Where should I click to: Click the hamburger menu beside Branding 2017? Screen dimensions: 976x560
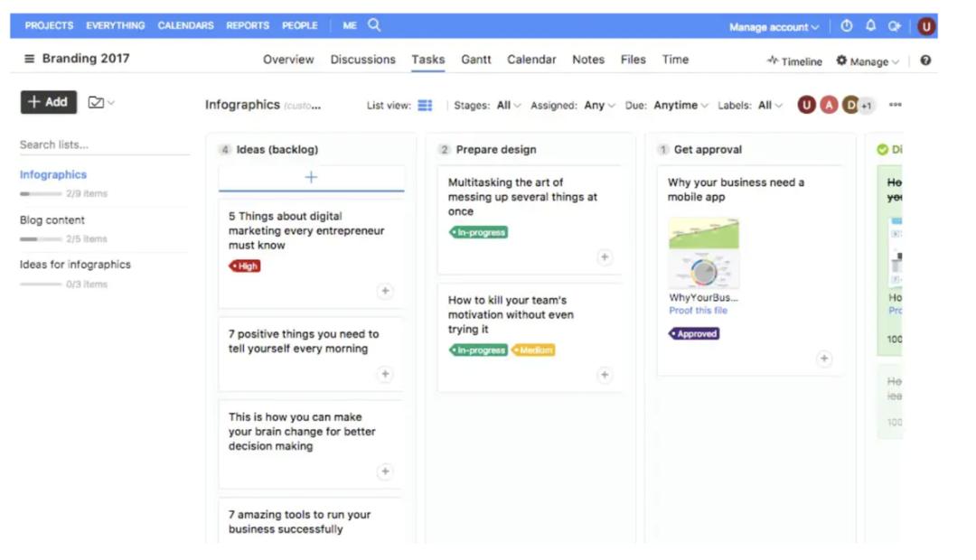point(29,59)
